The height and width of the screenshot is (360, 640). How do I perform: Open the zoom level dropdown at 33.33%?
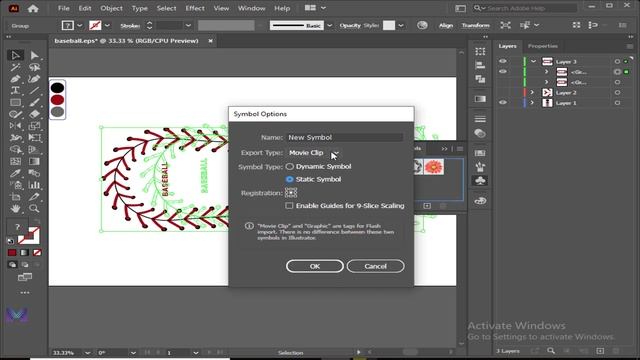point(87,353)
